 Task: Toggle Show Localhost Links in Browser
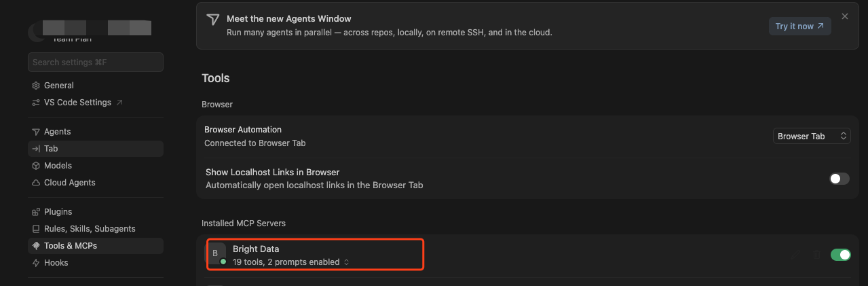(839, 179)
